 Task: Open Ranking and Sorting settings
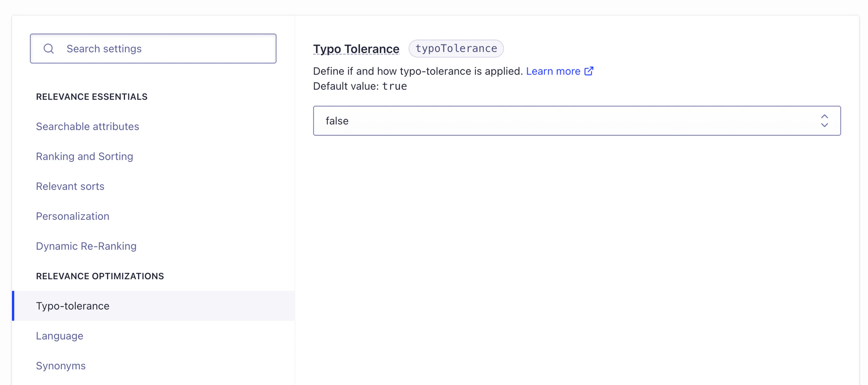(x=84, y=156)
